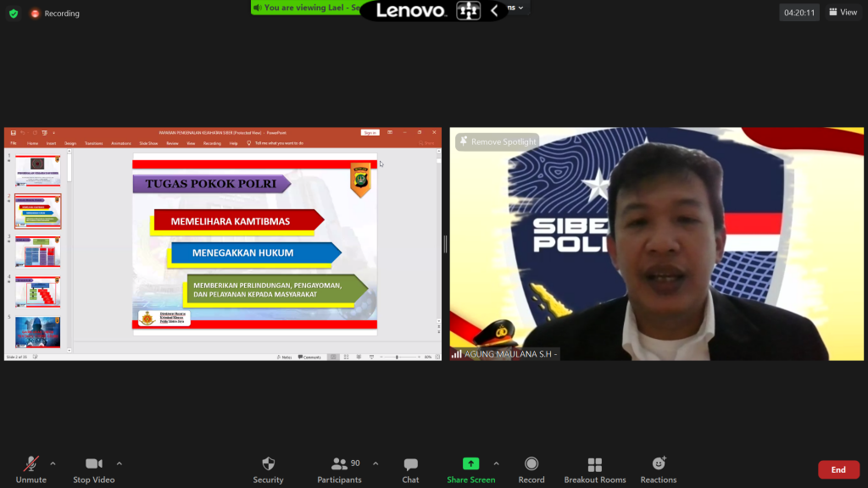Expand audio options arrow beside Unmute
Viewport: 868px width, 488px height.
coord(53,463)
